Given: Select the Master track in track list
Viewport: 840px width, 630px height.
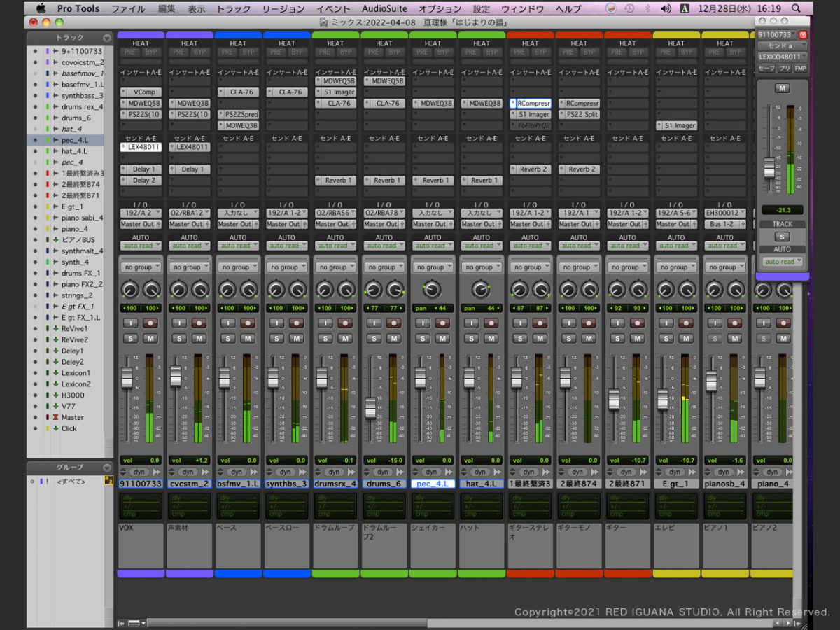Looking at the screenshot, I should point(72,417).
